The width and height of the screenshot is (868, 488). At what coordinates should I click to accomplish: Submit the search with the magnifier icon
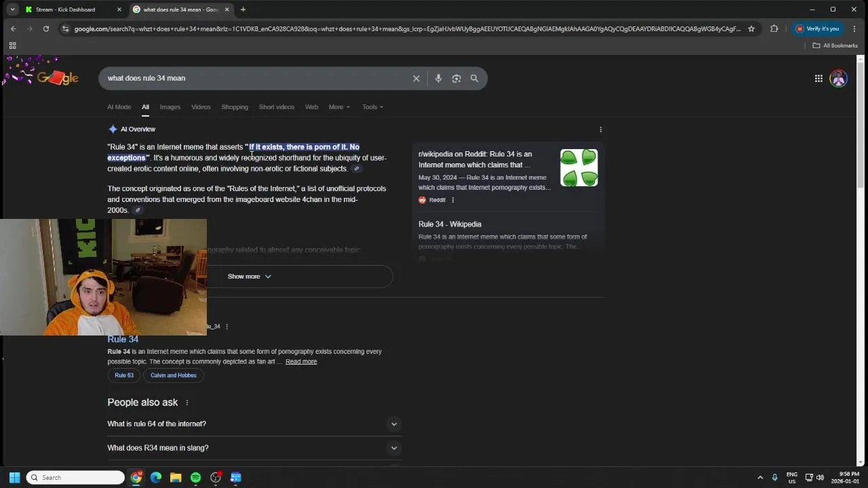coord(475,79)
